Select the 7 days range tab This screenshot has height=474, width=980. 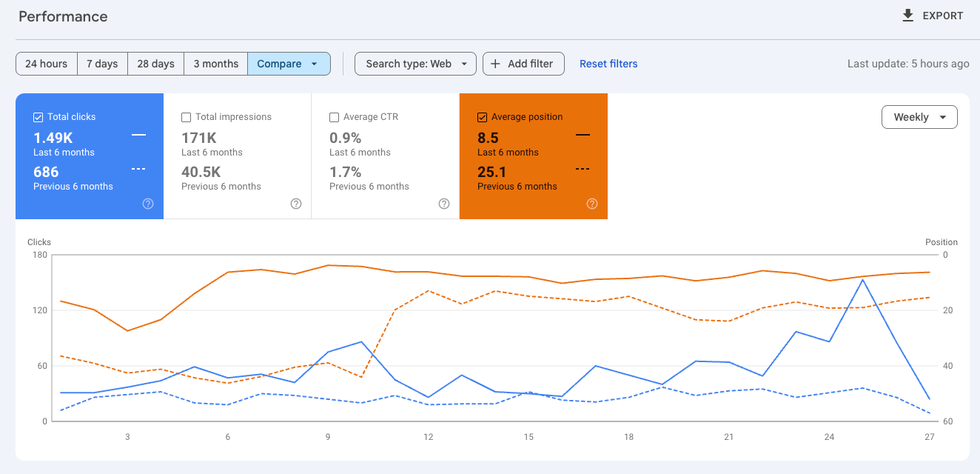tap(102, 64)
